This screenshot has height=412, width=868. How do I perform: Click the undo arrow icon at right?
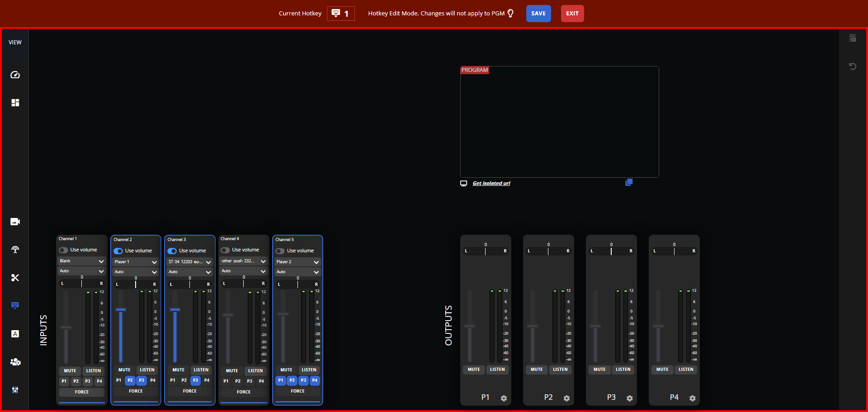coord(853,66)
